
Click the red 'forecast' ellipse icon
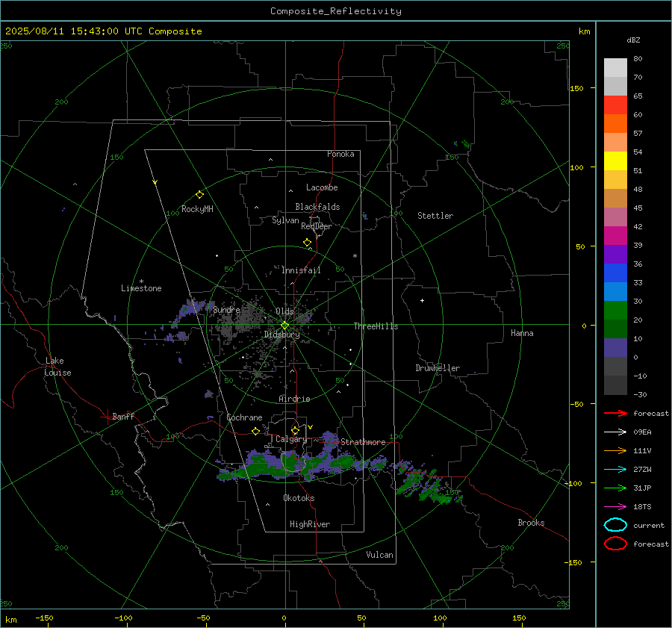tap(615, 544)
